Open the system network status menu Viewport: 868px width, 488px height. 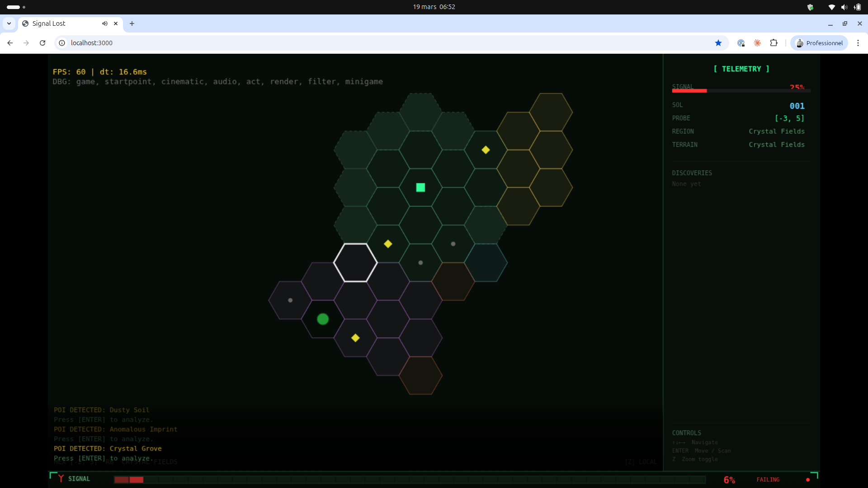click(831, 7)
